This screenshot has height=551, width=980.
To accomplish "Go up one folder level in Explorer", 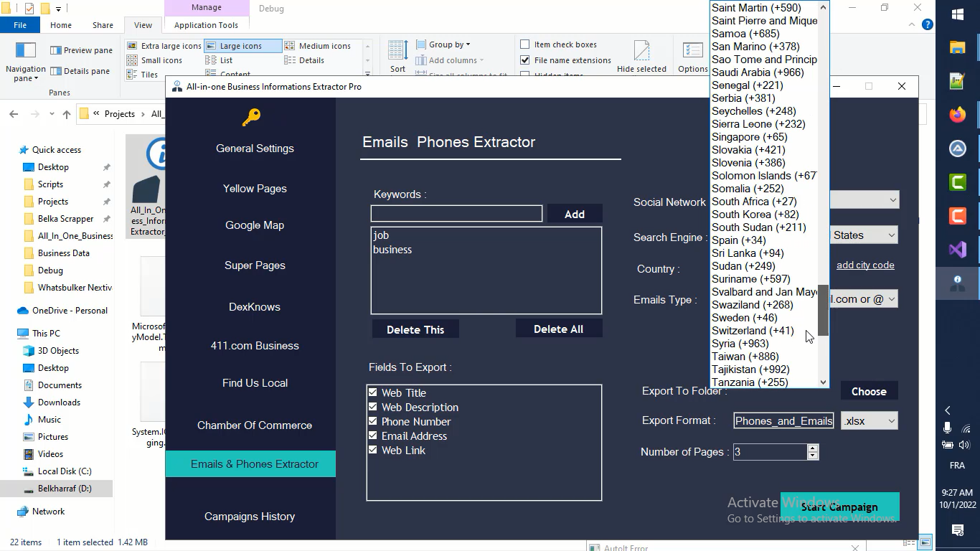I will (x=67, y=114).
